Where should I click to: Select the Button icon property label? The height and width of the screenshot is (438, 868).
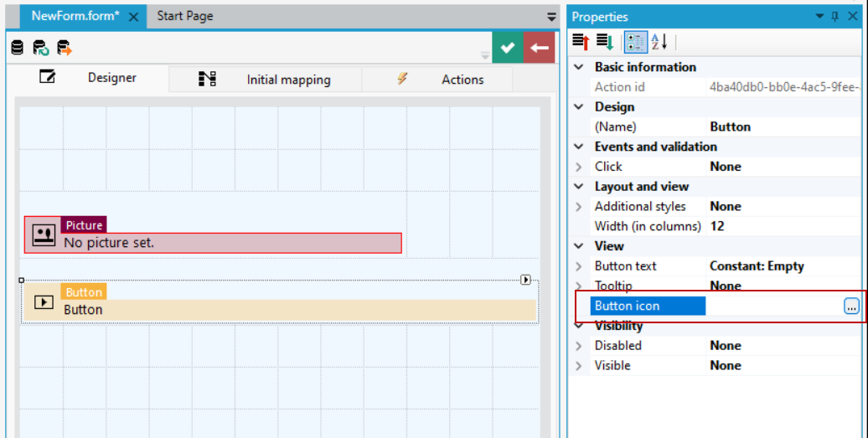pyautogui.click(x=648, y=306)
